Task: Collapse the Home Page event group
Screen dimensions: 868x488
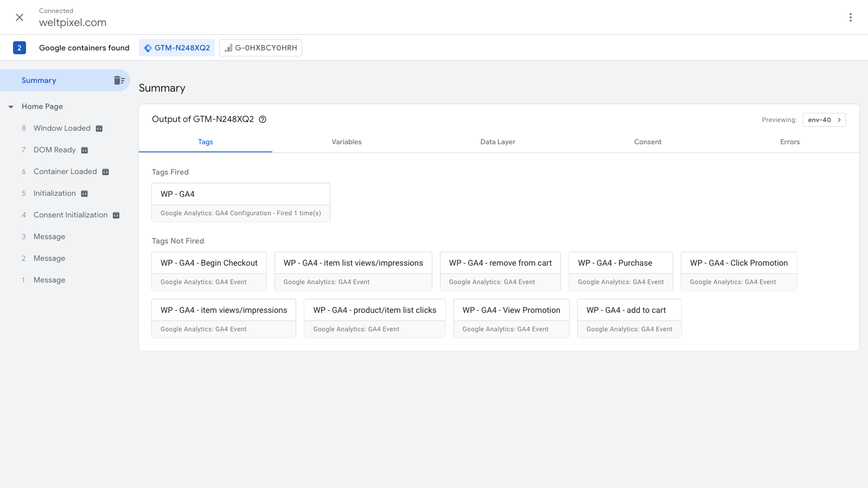Action: [x=11, y=107]
